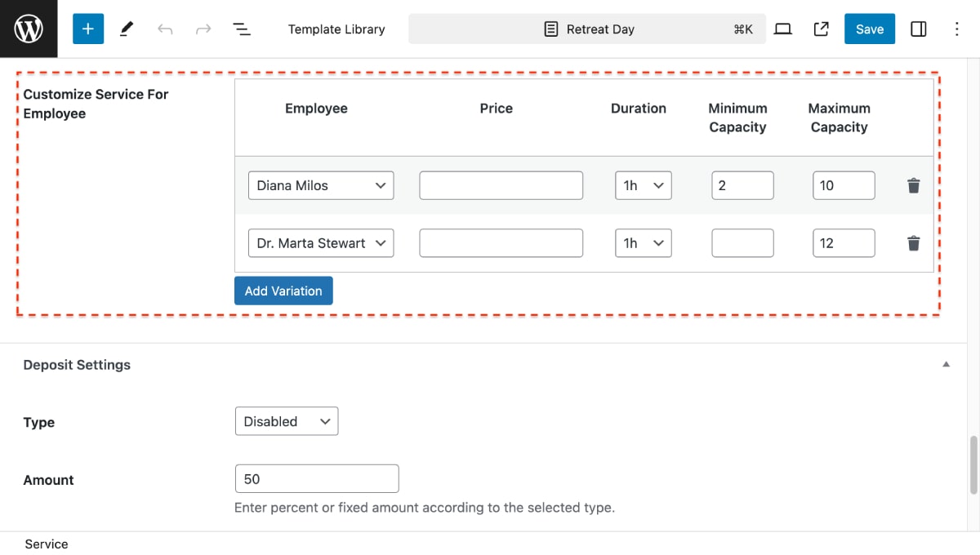Click the Customize Service For Employee label

coord(96,104)
